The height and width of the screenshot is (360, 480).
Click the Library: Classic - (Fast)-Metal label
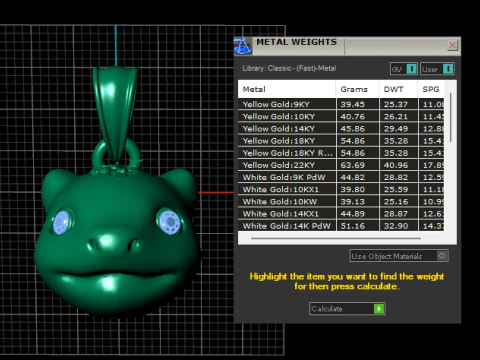[x=289, y=68]
